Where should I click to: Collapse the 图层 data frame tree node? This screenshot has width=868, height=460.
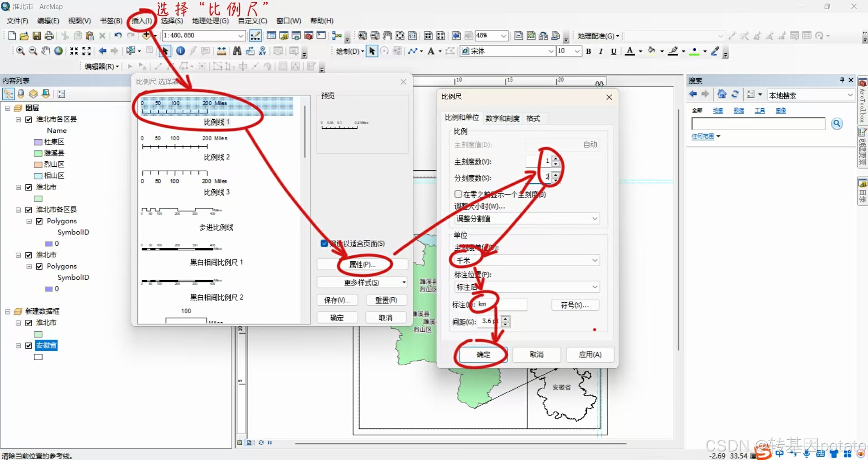(8, 108)
